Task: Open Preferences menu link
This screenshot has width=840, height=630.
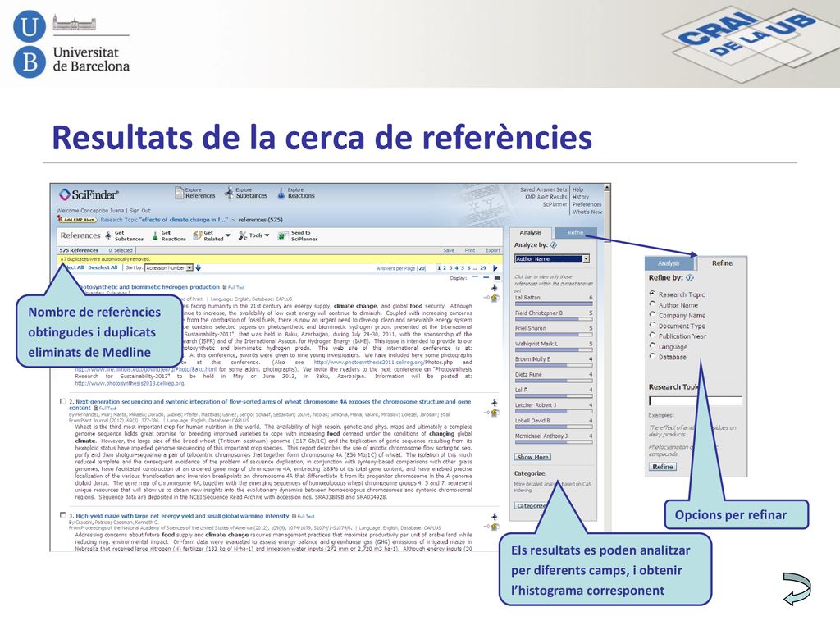Action: 587,204
